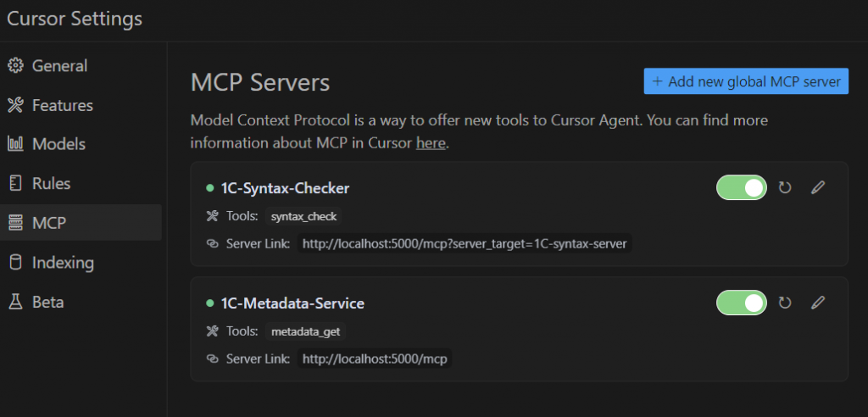Disable the 1C-Metadata-Service toggle
This screenshot has width=868, height=417.
coord(741,303)
